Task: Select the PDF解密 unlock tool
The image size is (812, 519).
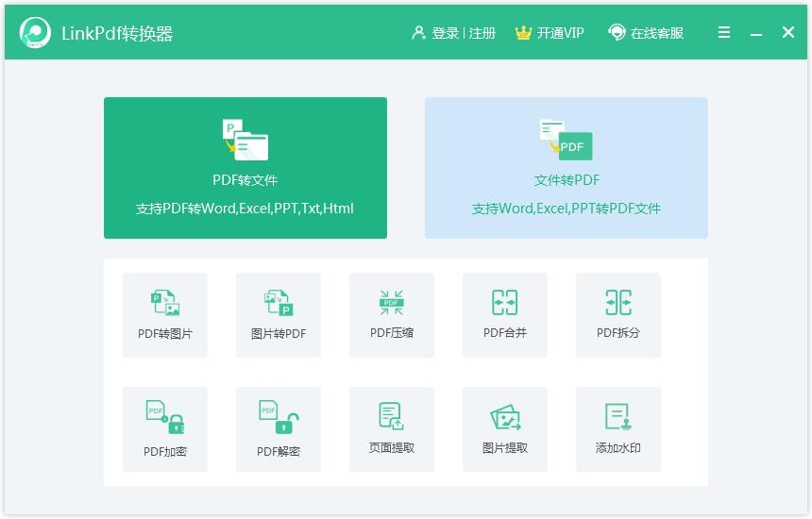Action: (278, 428)
